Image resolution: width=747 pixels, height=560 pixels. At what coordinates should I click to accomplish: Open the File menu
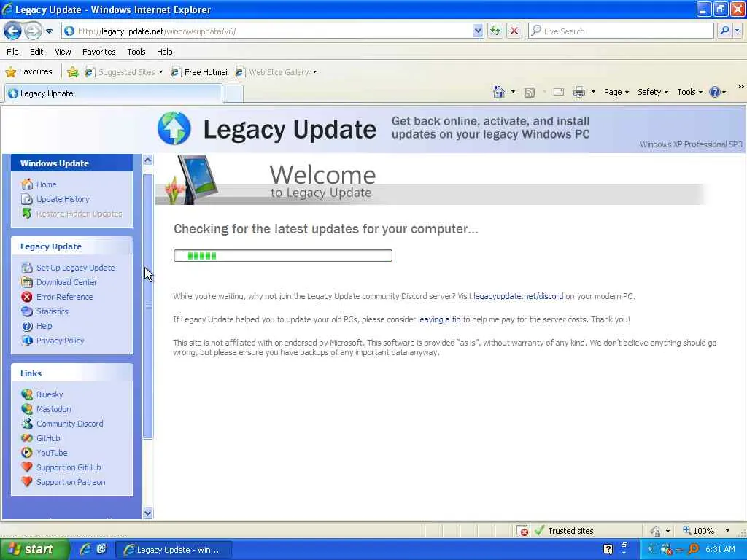coord(13,52)
